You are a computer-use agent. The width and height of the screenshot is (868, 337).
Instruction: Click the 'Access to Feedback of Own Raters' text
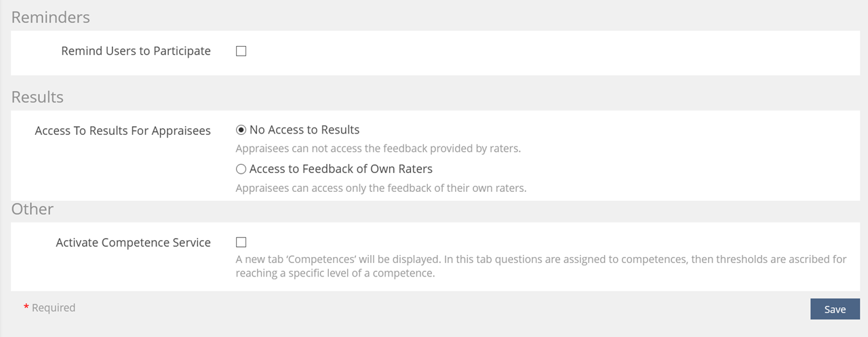[x=340, y=169]
